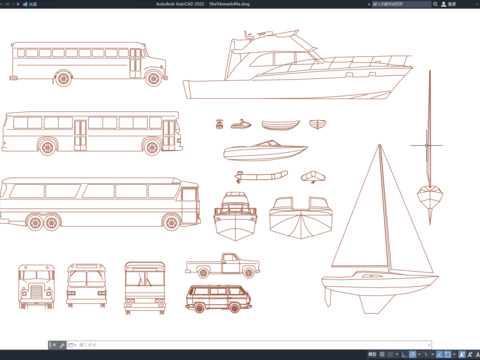
Task: Open snap mode settings dropdown
Action: click(x=397, y=354)
